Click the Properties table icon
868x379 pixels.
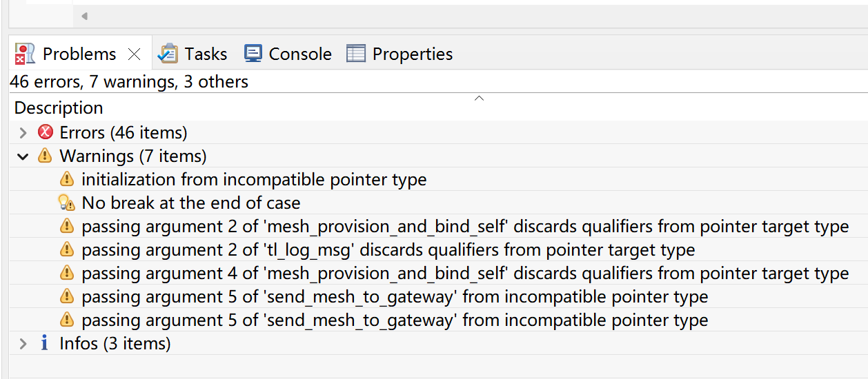coord(356,54)
